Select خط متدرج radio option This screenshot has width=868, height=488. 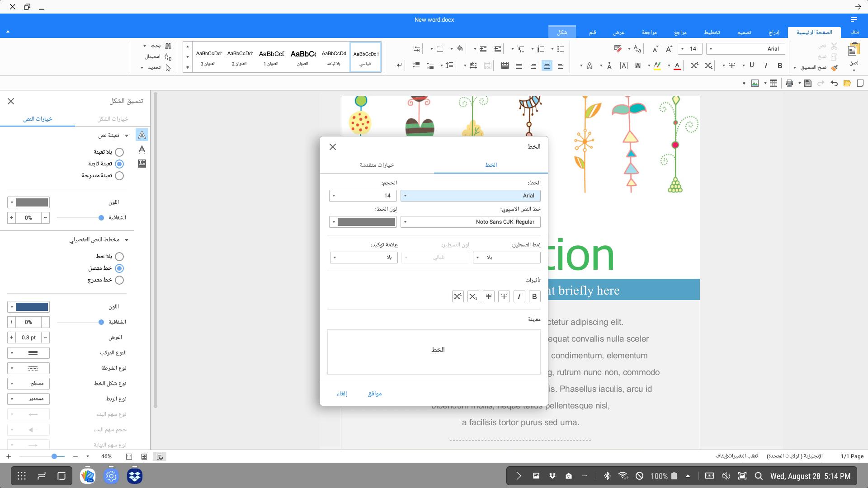(119, 280)
